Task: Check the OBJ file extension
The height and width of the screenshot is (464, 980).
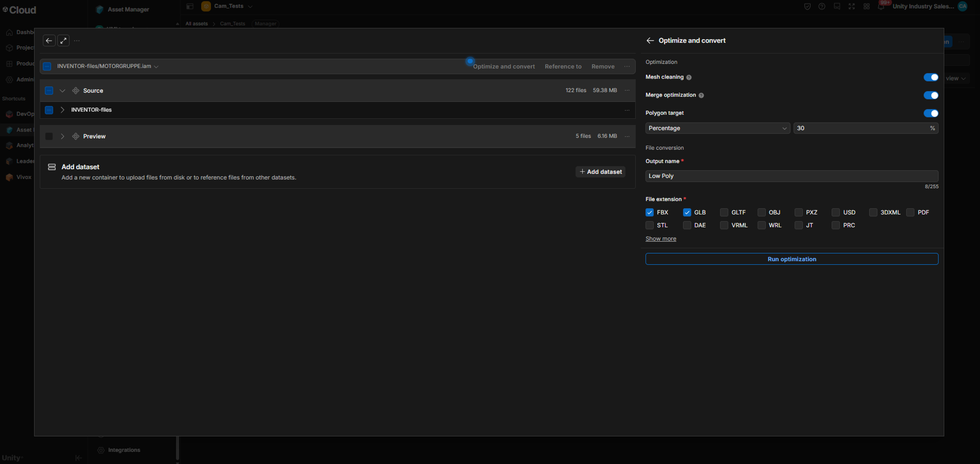Action: (761, 212)
